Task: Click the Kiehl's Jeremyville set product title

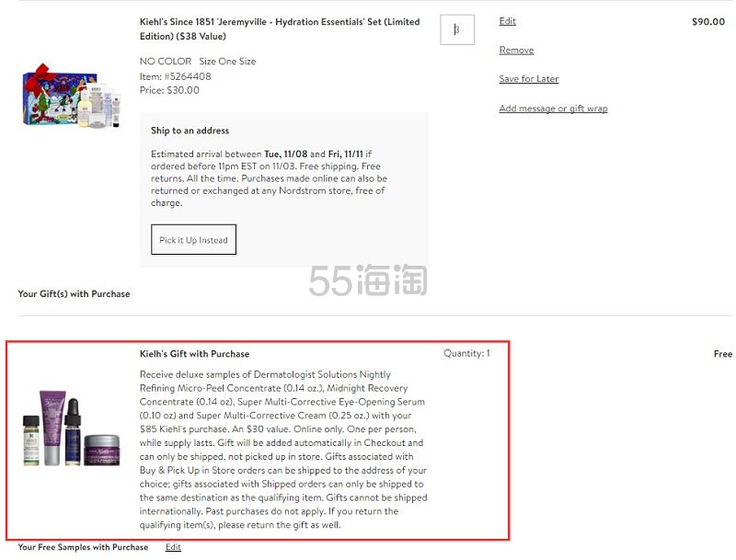Action: pos(280,29)
